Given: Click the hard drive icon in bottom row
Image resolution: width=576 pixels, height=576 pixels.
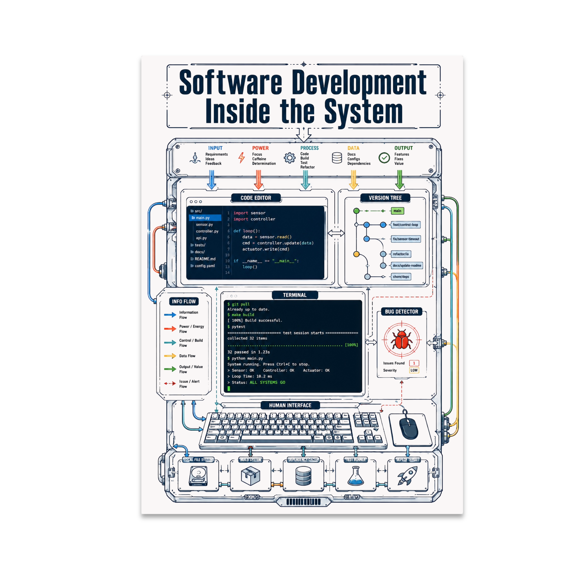Looking at the screenshot, I should coord(198,476).
